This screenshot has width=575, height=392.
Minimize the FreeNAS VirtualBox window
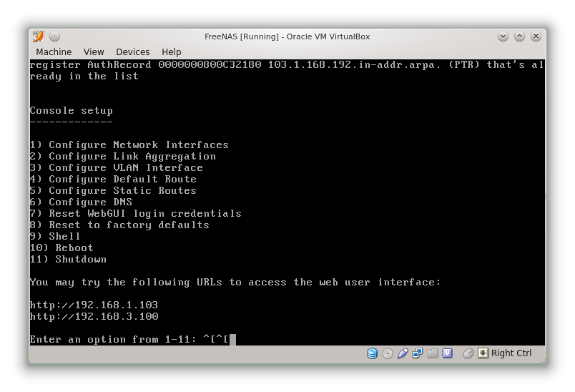(x=503, y=36)
